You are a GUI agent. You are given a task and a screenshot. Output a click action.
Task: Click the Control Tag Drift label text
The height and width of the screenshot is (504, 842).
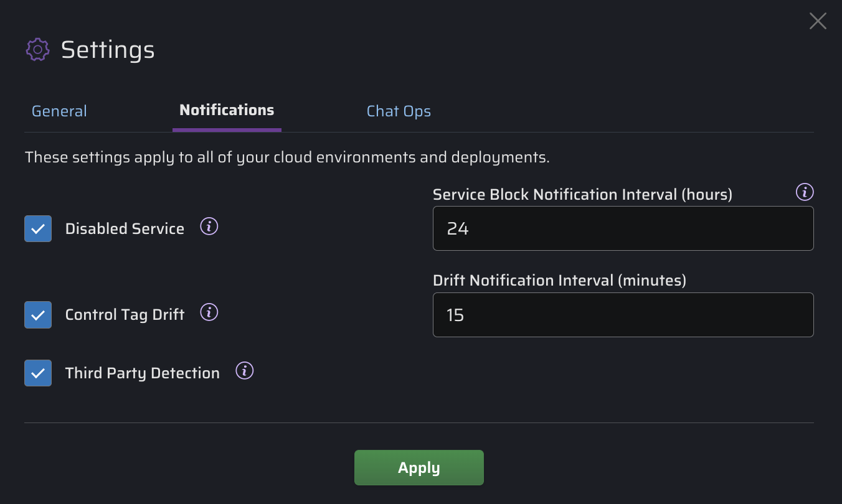point(125,315)
